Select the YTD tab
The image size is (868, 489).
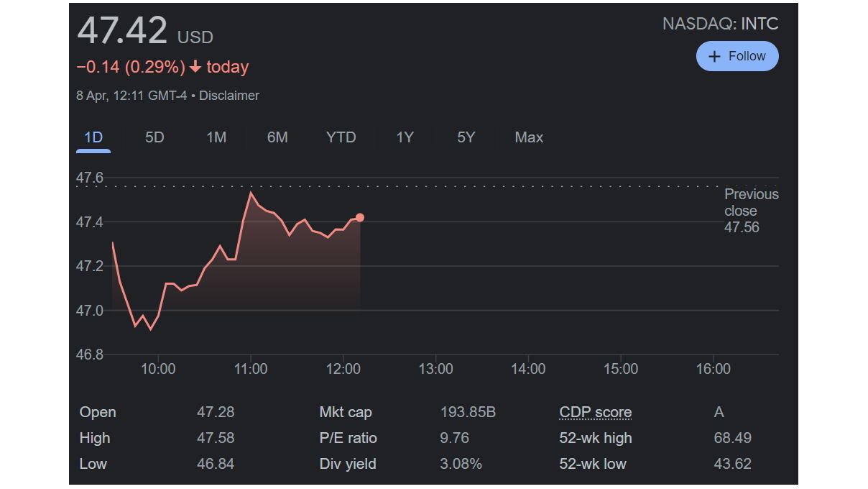pos(341,137)
